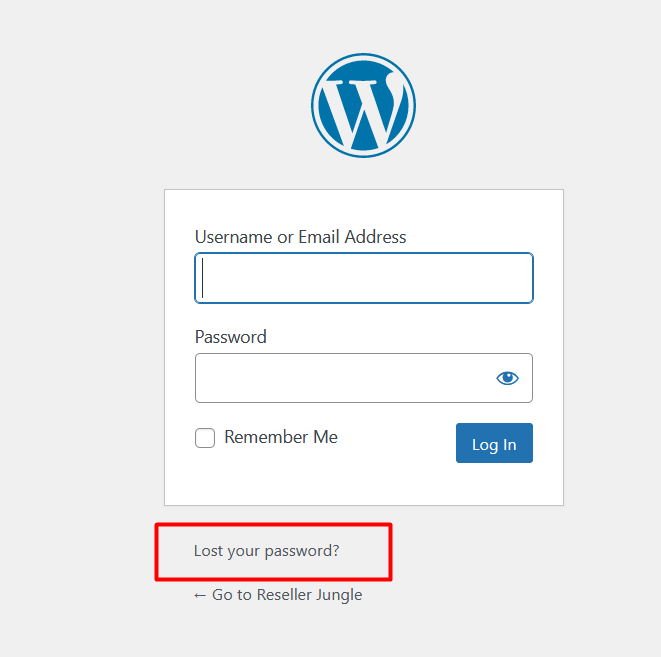Focus the Password input field

coord(364,378)
